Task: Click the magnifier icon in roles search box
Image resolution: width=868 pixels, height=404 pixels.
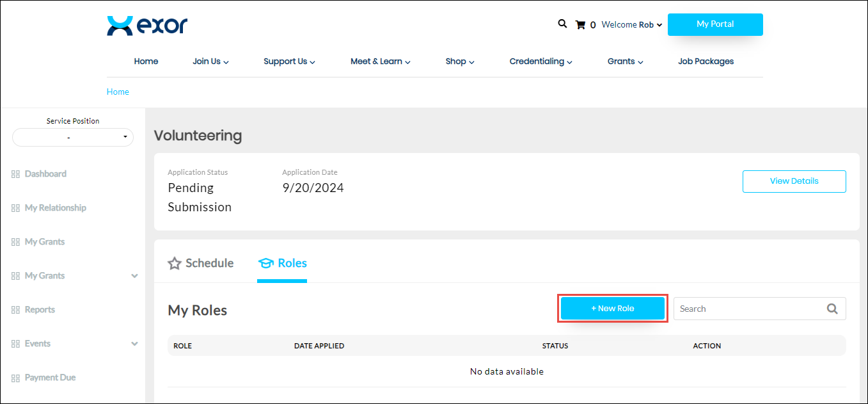Action: coord(832,309)
